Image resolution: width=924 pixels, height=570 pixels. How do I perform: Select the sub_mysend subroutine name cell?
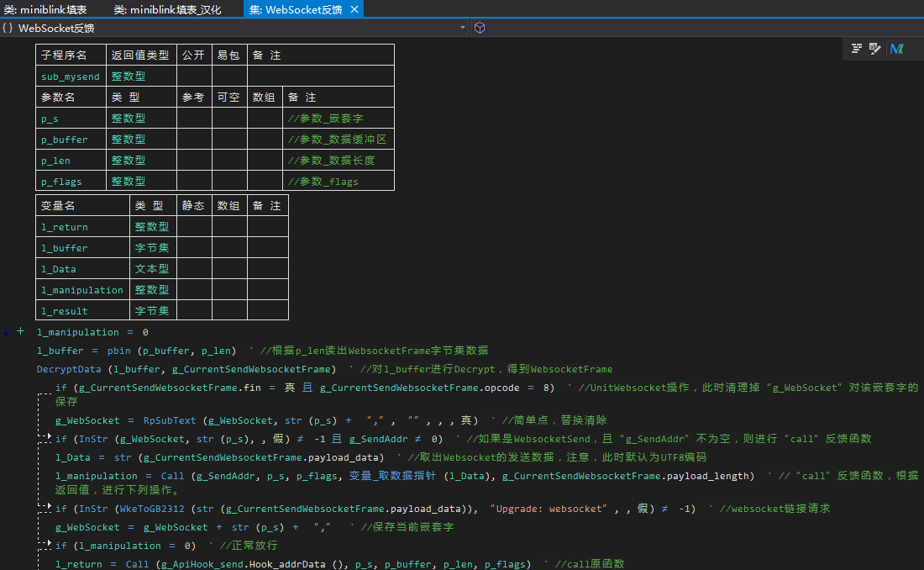point(71,77)
